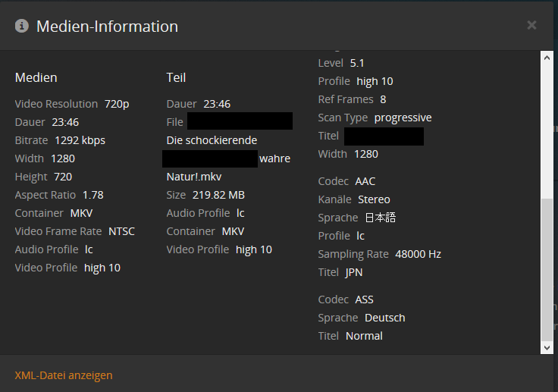The width and height of the screenshot is (558, 392).
Task: Click the Natur!.mkv file name text
Action: (194, 177)
